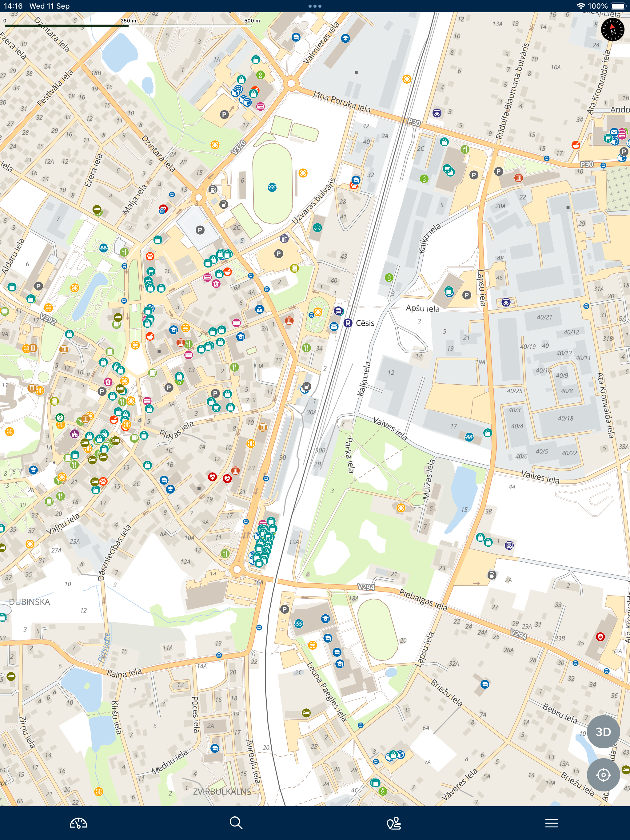
Task: Tap the 'Leona Paegles iela' street label
Action: click(327, 691)
